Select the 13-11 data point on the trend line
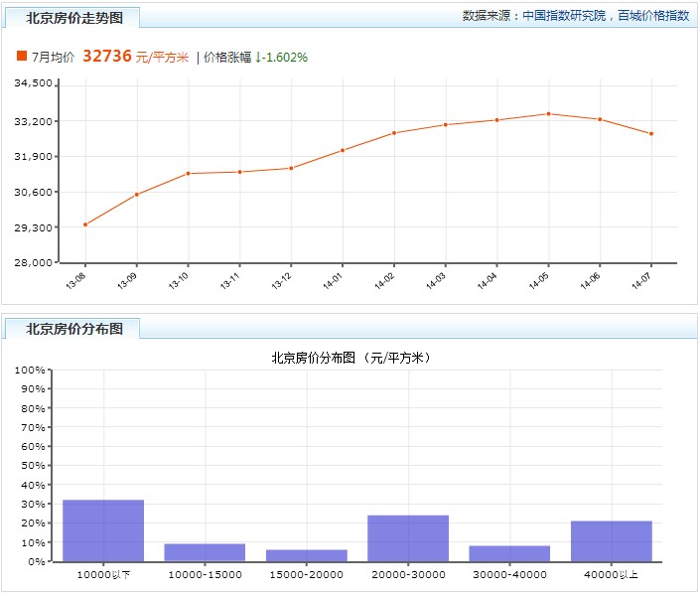The height and width of the screenshot is (596, 700). 239,172
